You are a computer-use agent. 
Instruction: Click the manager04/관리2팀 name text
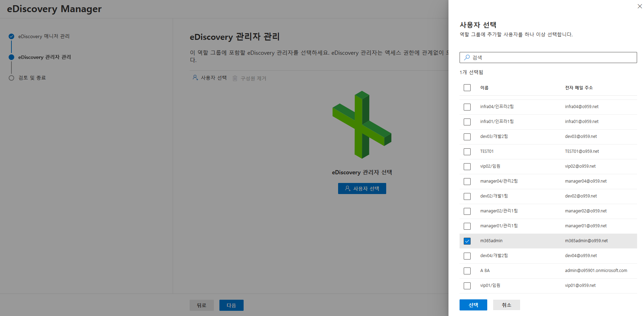[499, 181]
